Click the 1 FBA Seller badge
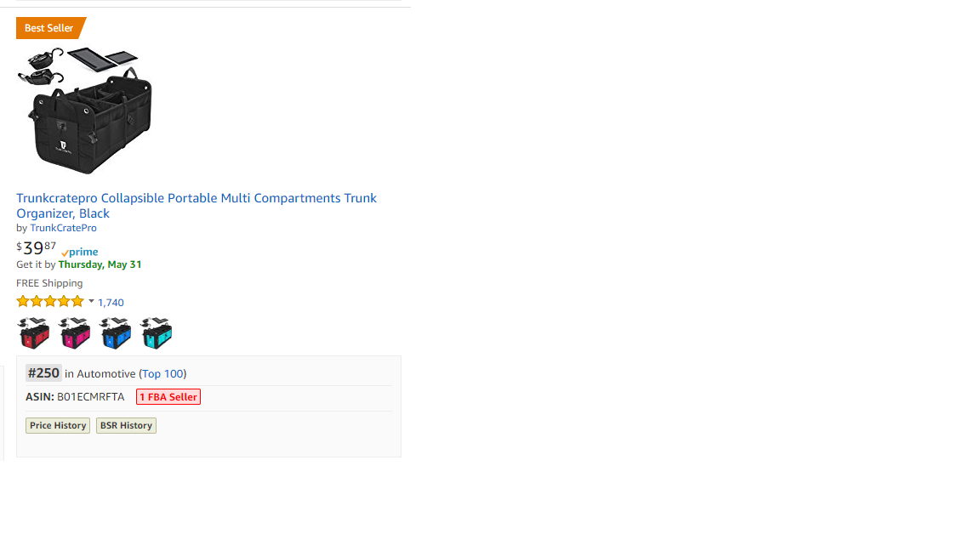Viewport: 980px width, 551px height. [168, 397]
